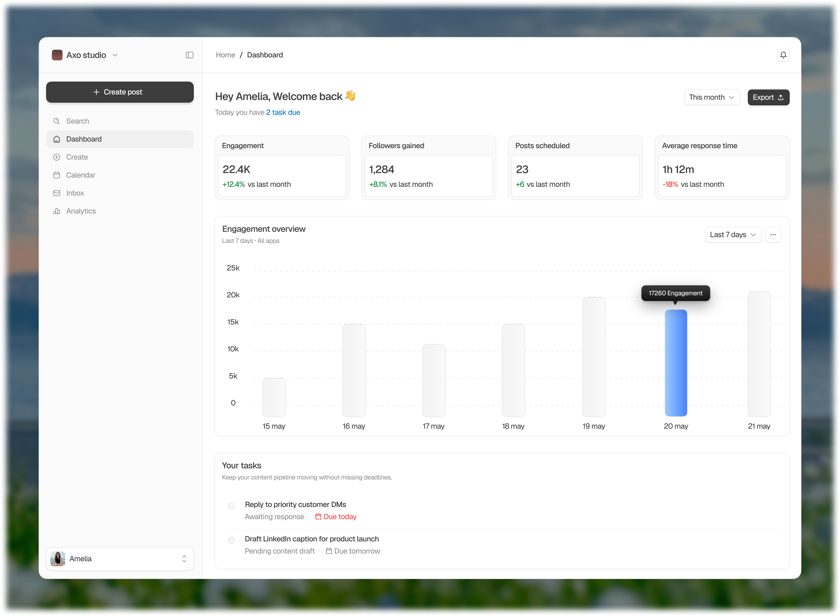
Task: Select the 21 may bar
Action: [759, 354]
